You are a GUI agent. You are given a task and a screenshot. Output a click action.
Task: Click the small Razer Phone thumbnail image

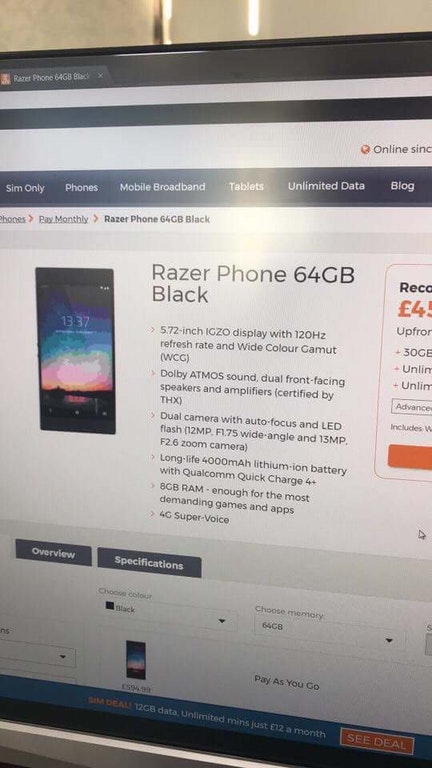coord(136,660)
